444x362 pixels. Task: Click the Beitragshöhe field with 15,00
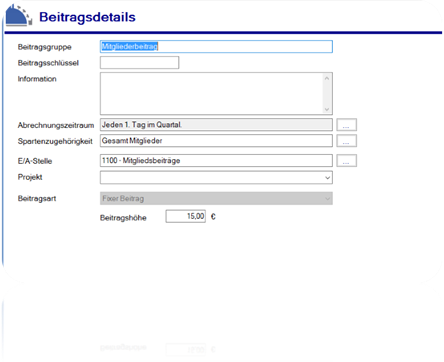click(x=186, y=217)
